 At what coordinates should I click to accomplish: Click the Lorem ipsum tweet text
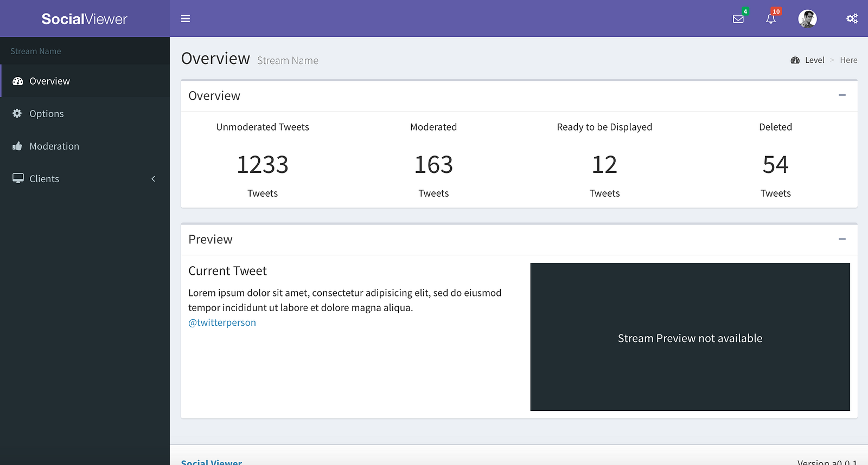(345, 300)
